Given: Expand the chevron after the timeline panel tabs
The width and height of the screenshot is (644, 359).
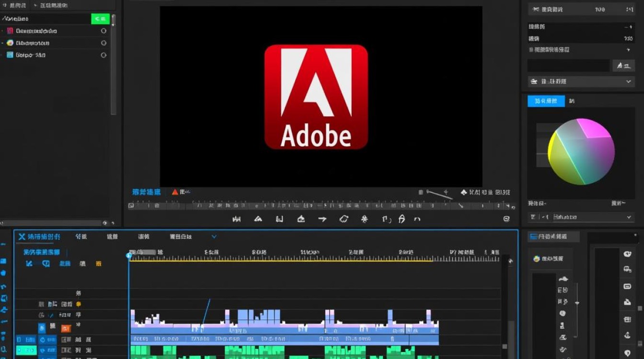Looking at the screenshot, I should [x=214, y=236].
